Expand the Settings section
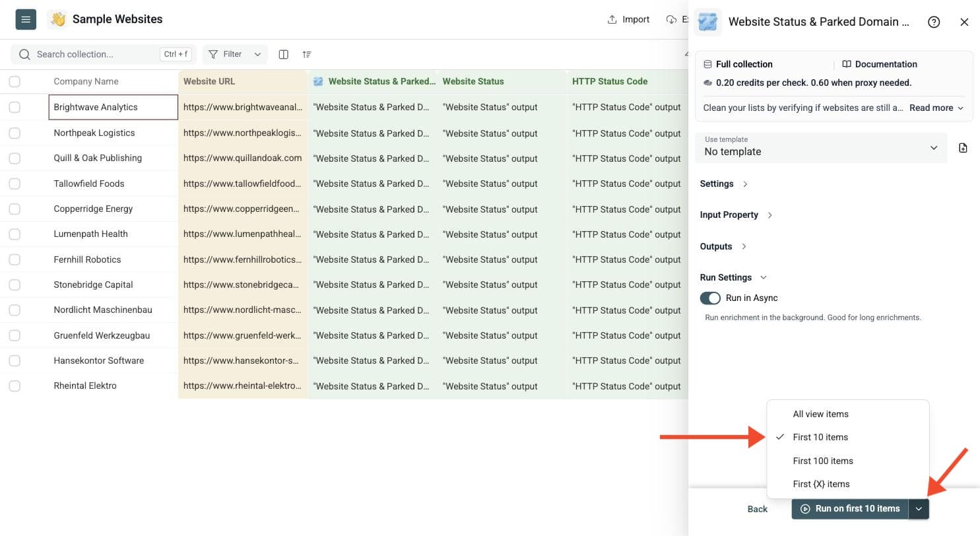 coord(724,184)
